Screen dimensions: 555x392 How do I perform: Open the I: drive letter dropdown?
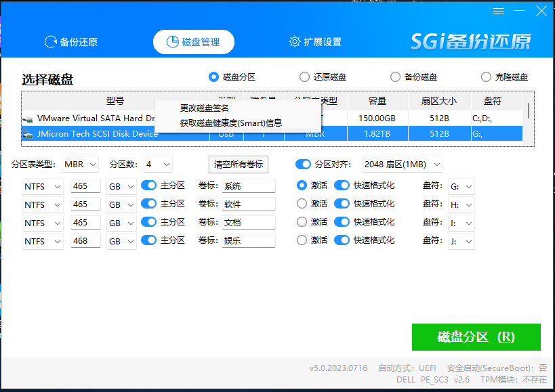[461, 223]
